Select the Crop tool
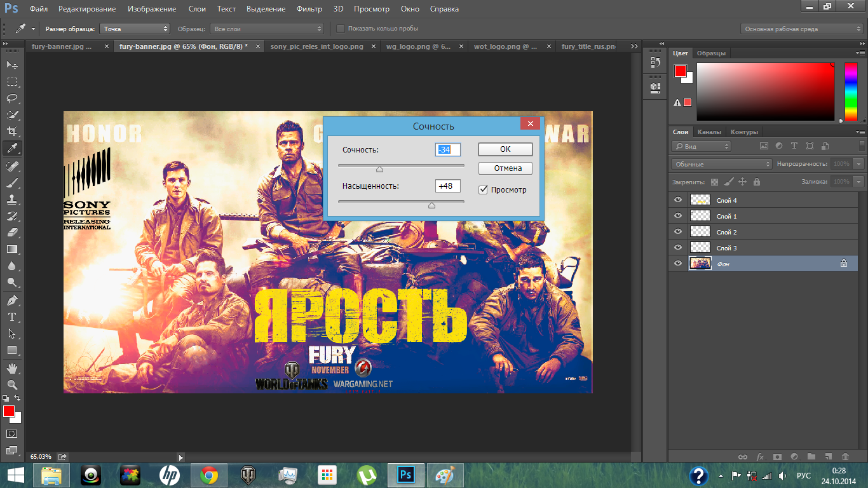 click(12, 132)
